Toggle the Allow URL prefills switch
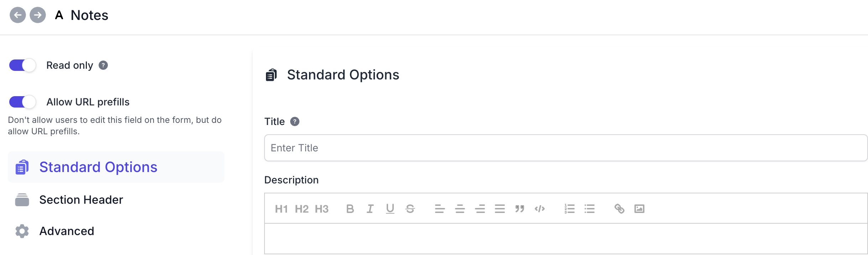 click(23, 102)
